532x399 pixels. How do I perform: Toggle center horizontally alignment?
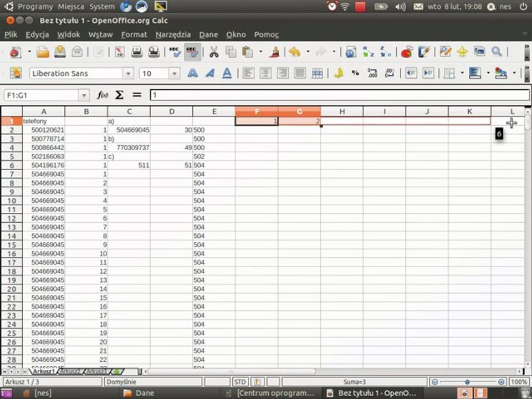[265, 73]
